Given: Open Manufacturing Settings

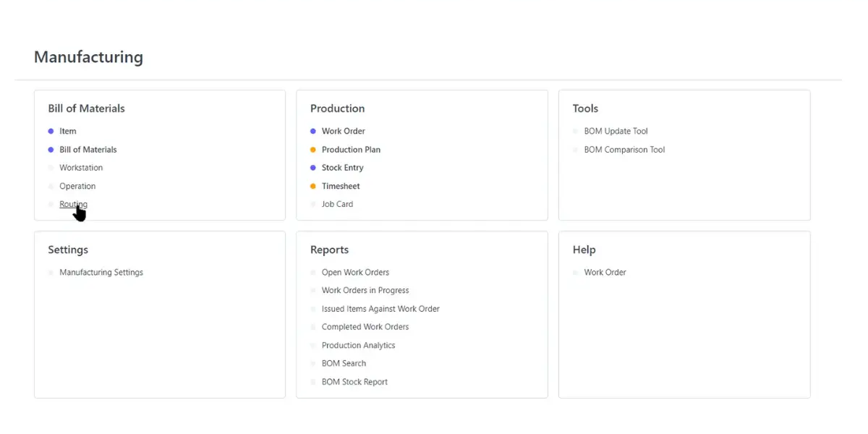Looking at the screenshot, I should [101, 273].
